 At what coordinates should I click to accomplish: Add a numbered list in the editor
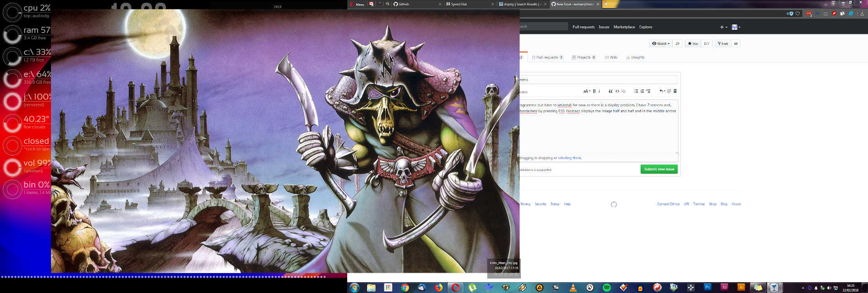[642, 91]
